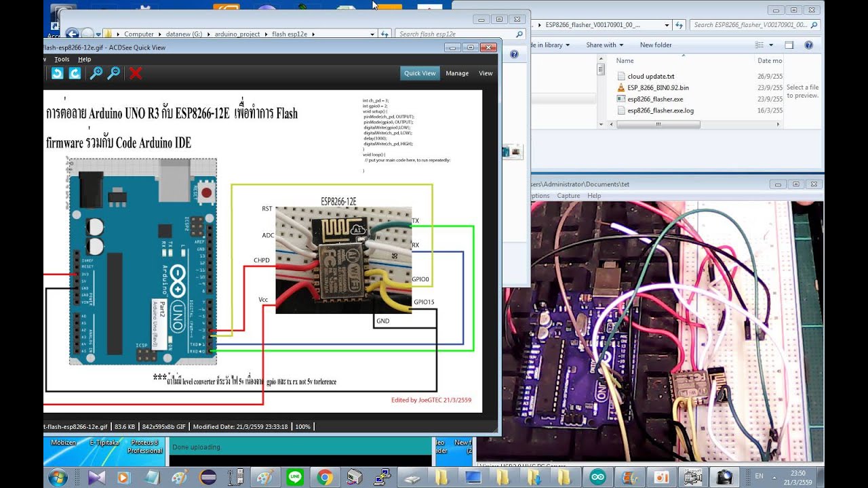The image size is (868, 488).
Task: Open the LINE app in taskbar
Action: (295, 477)
